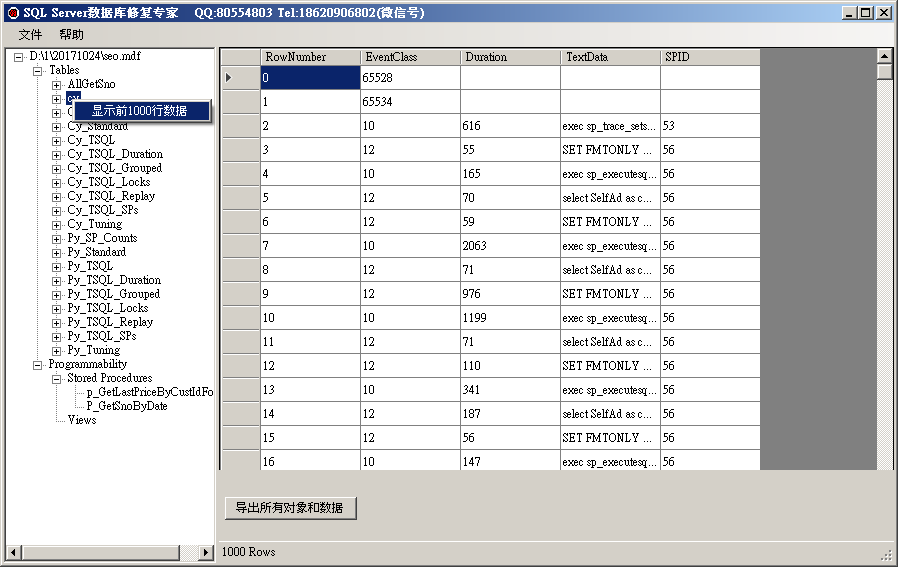Expand the Cy_TSQL_Grouped node
This screenshot has width=898, height=567.
pyautogui.click(x=56, y=169)
